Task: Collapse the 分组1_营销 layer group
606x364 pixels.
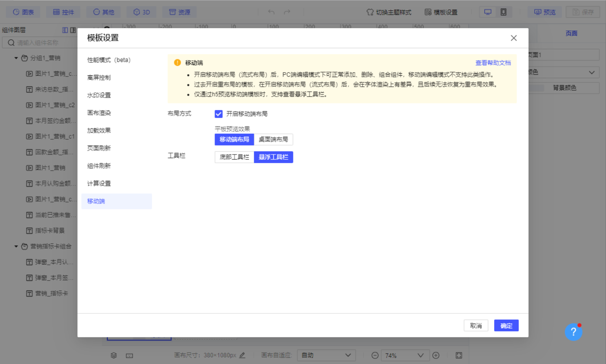Action: [x=16, y=58]
